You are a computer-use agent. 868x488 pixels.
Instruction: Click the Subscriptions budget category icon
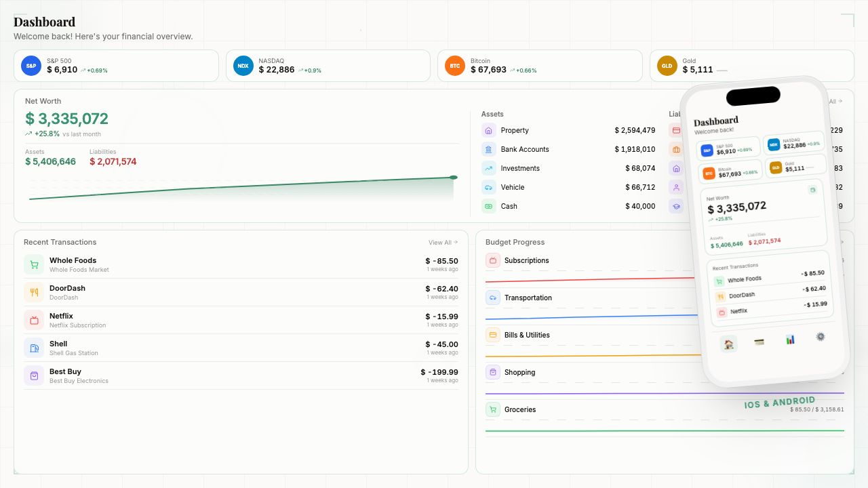pos(493,260)
